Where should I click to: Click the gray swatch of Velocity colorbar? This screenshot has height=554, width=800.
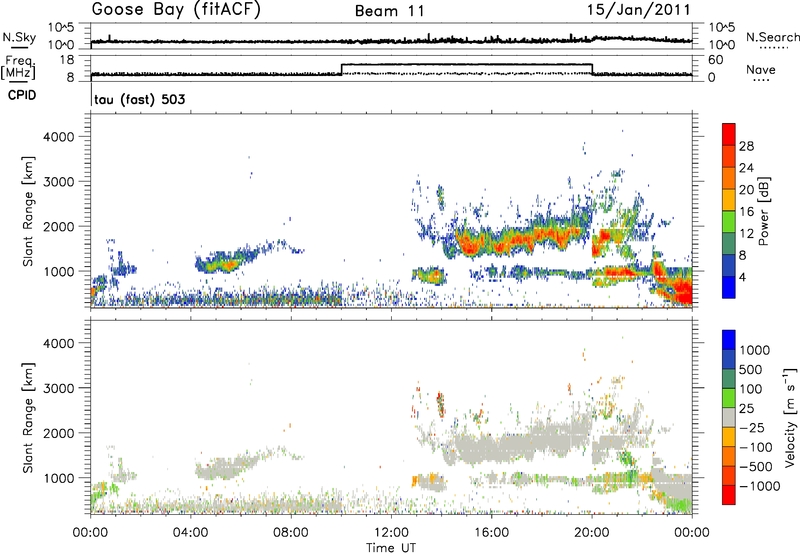[x=729, y=417]
